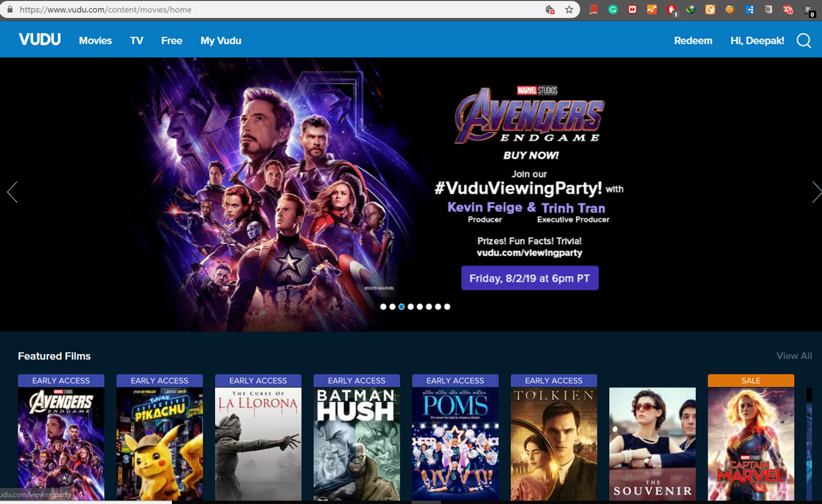The image size is (822, 504).
Task: Open the red book extension icon
Action: pyautogui.click(x=594, y=10)
